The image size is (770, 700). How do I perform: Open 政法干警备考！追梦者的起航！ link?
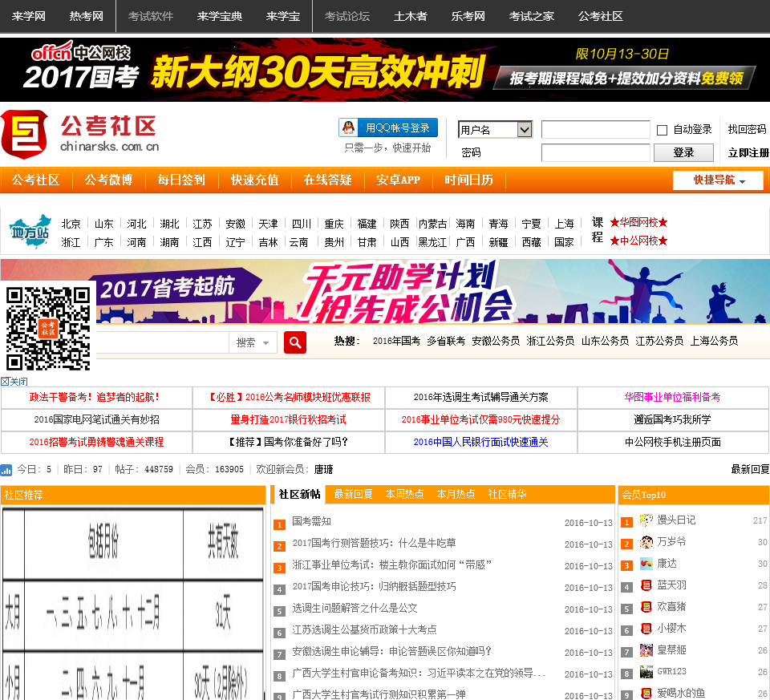95,397
